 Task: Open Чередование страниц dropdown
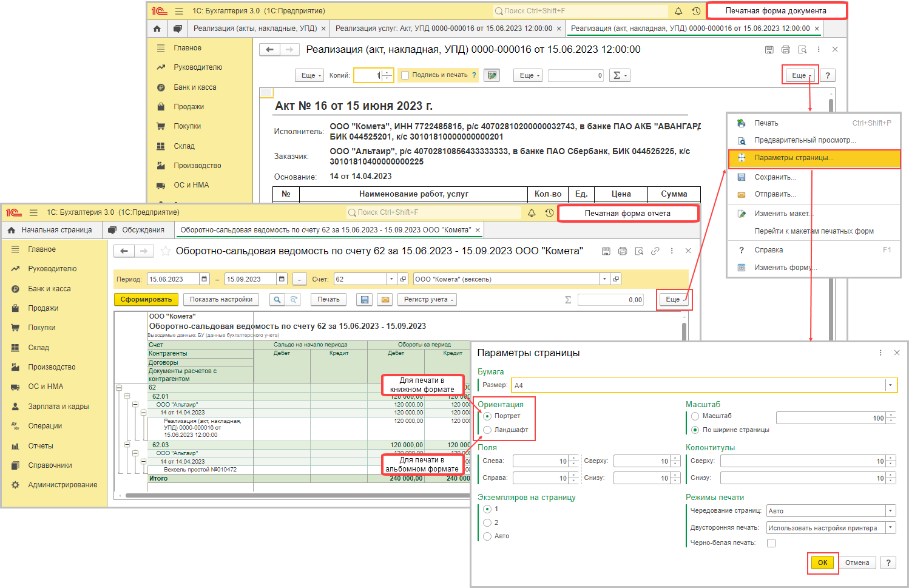coord(891,511)
